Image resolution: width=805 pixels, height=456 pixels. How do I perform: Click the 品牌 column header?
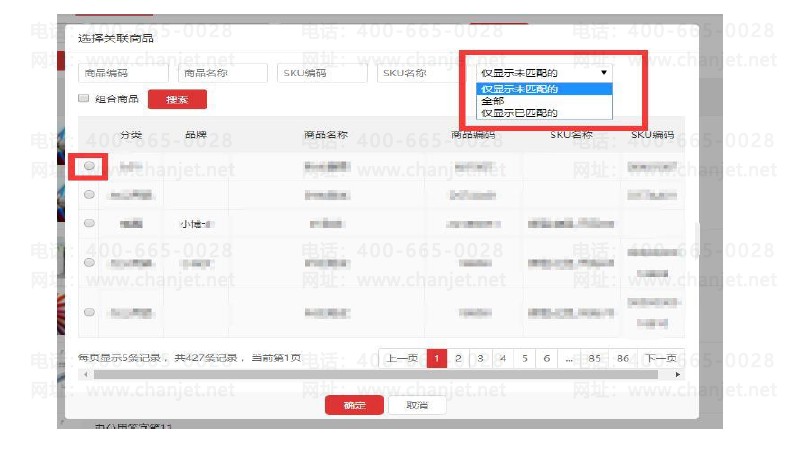[196, 135]
